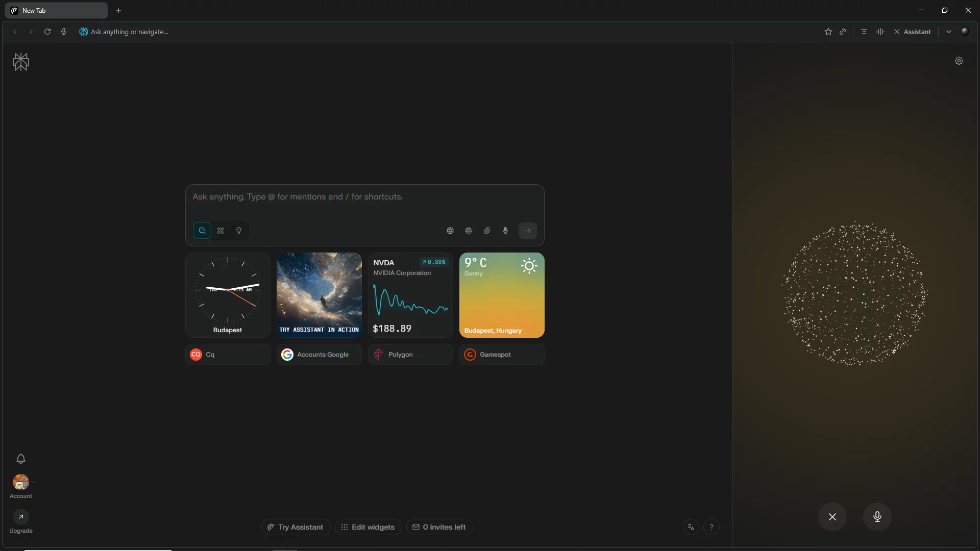Screen dimensions: 980x551
Task: Toggle the assistant voice microphone button
Action: point(877,517)
